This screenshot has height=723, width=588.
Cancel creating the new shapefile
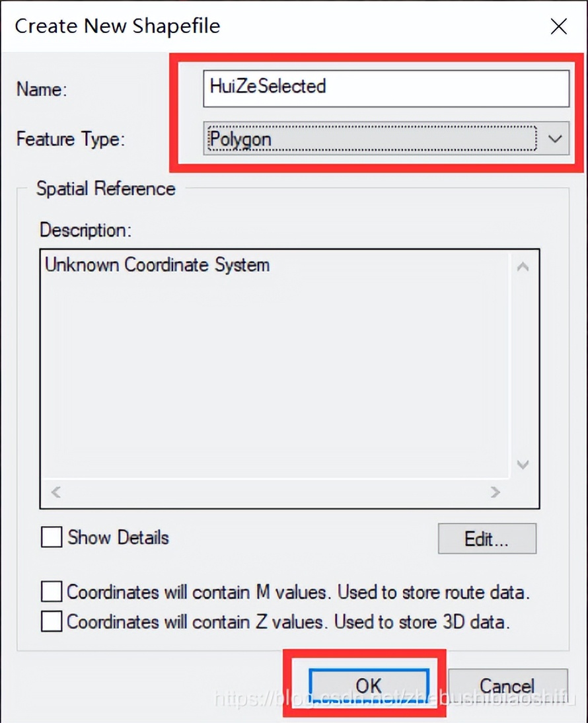coord(507,685)
